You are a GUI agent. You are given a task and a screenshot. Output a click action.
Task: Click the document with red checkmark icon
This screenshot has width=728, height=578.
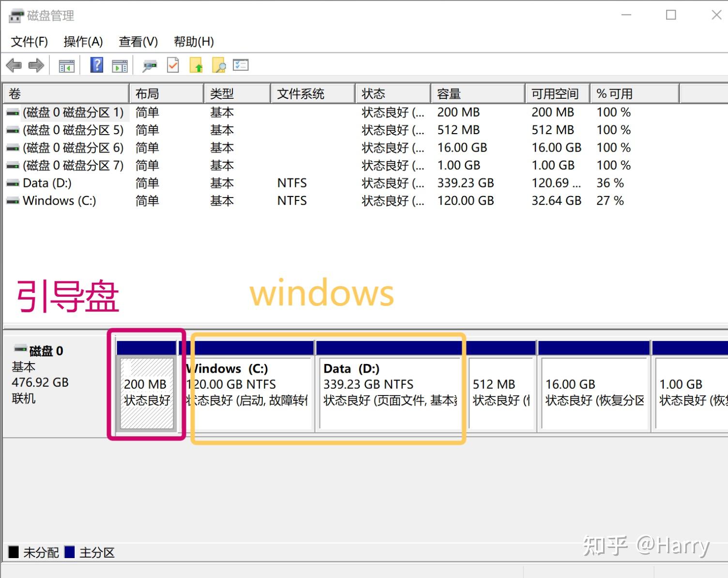(x=173, y=65)
